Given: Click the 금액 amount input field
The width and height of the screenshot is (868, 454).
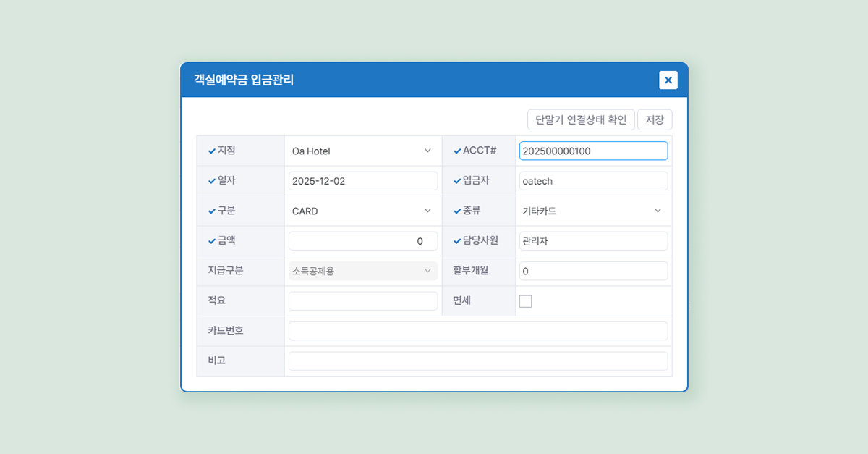Looking at the screenshot, I should click(363, 241).
